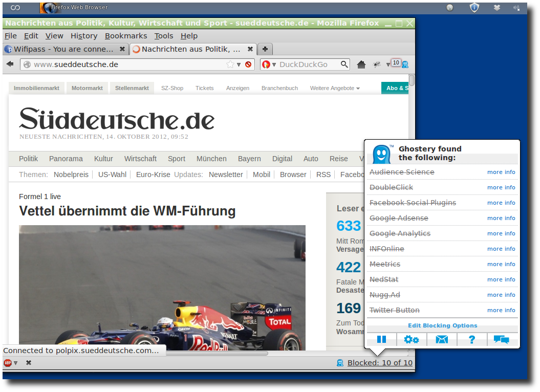Click the system tray volume icon
Image resolution: width=540 pixels, height=392 pixels.
click(x=516, y=8)
